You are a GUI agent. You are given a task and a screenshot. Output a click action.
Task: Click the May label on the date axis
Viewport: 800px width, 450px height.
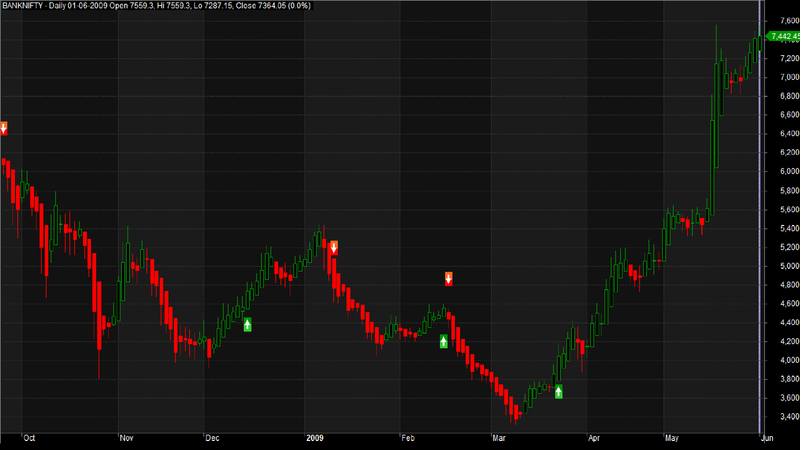[672, 438]
